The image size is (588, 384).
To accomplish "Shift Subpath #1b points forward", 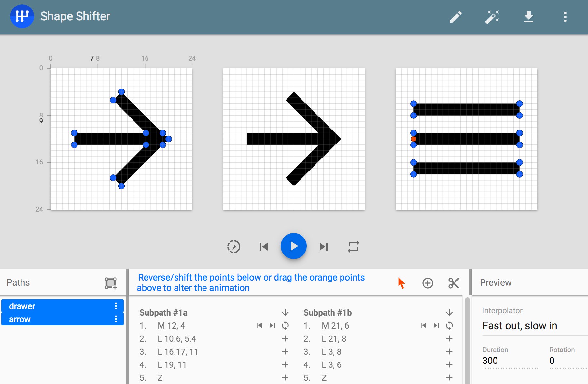I will [436, 325].
